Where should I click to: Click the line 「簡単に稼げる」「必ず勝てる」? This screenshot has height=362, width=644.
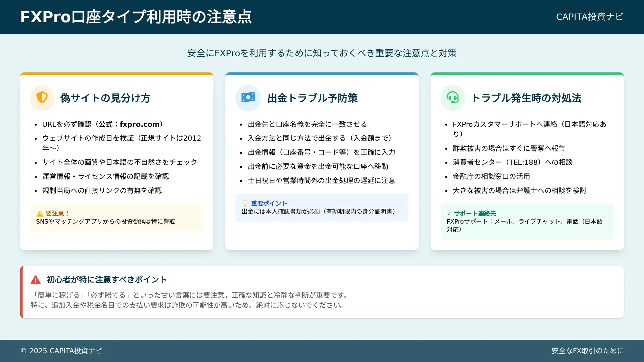(190, 295)
